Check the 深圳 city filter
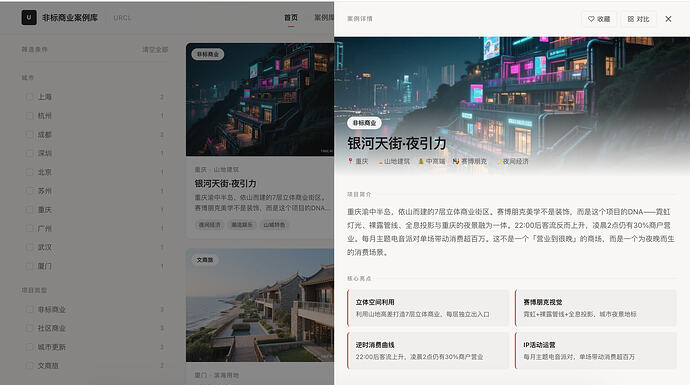The image size is (690, 385). 29,153
